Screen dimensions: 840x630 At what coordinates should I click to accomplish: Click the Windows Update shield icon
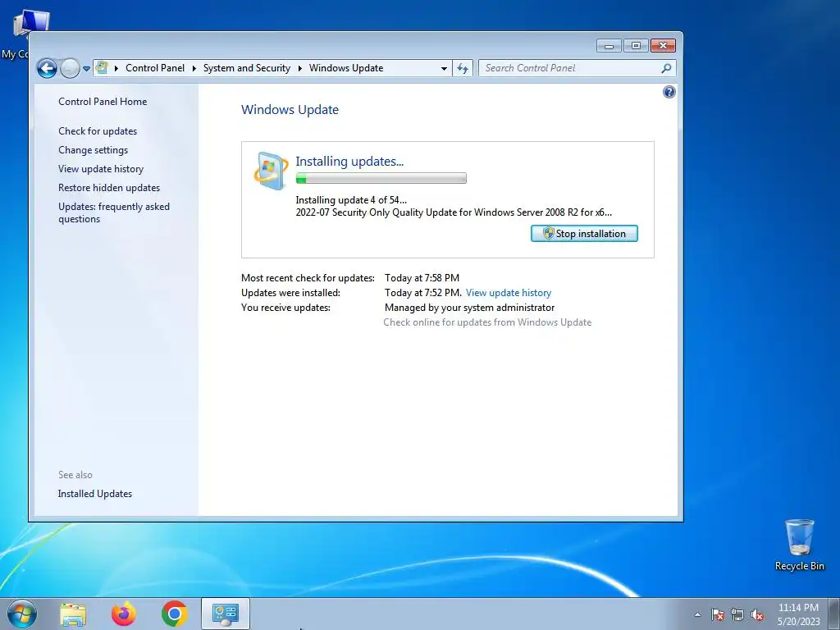[x=271, y=171]
